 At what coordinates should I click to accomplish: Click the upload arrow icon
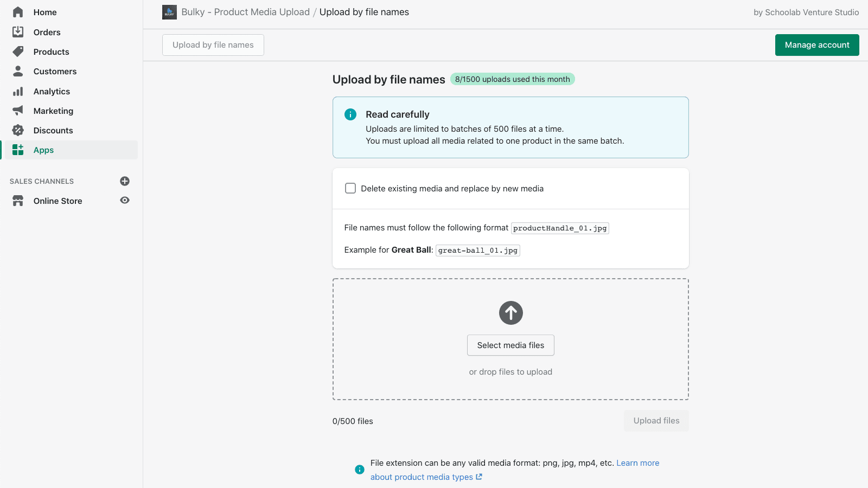tap(510, 313)
